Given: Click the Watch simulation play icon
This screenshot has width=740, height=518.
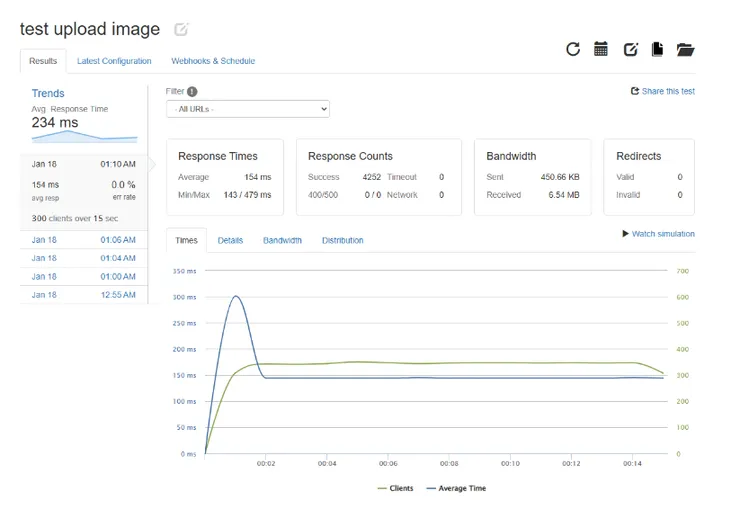Looking at the screenshot, I should tap(626, 234).
